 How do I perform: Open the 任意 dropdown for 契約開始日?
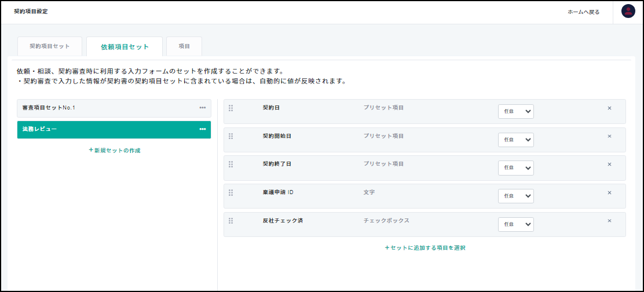516,140
